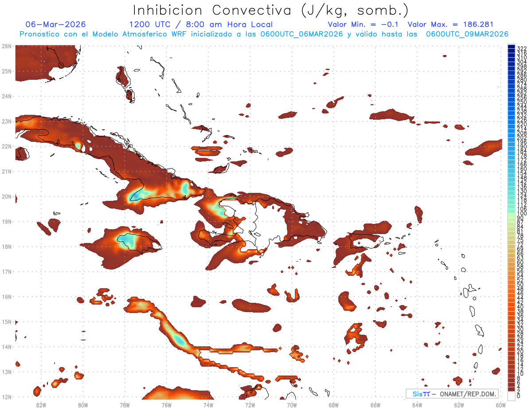This screenshot has width=532, height=411.
Task: Click the latitude label '13N'
Action: click(x=7, y=372)
